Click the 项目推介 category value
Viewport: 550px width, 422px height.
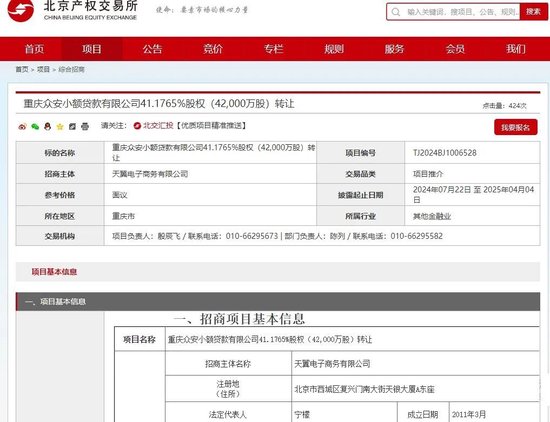428,174
